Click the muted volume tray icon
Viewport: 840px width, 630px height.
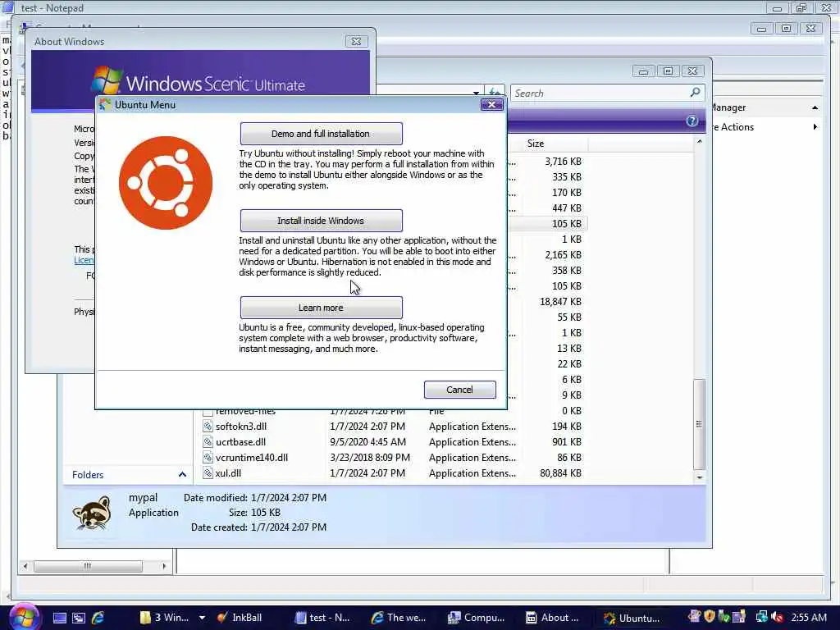[x=778, y=618]
